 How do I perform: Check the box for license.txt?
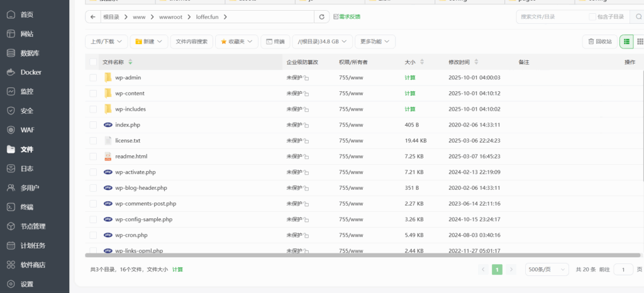(93, 141)
